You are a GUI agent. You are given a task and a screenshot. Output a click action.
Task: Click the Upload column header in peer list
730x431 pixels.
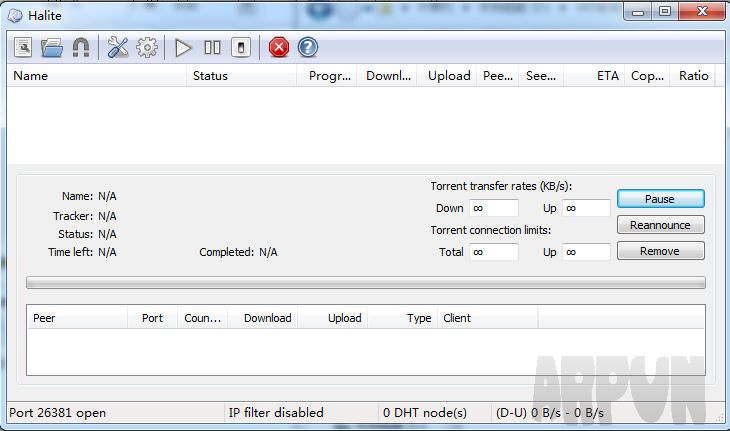click(x=333, y=318)
